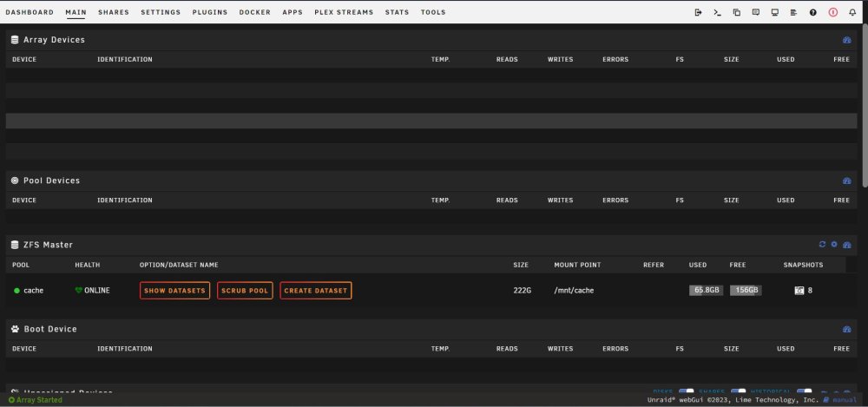Open the Settings tab
Viewport: 868px width, 407px height.
[161, 12]
